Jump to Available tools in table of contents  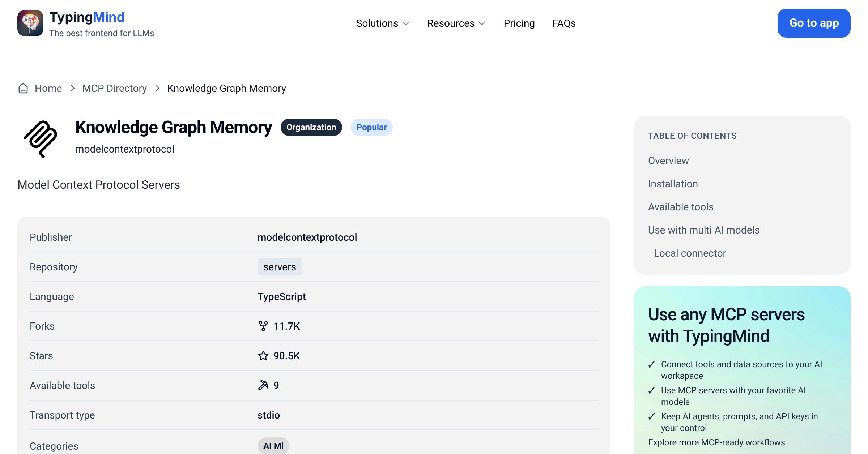tap(681, 207)
